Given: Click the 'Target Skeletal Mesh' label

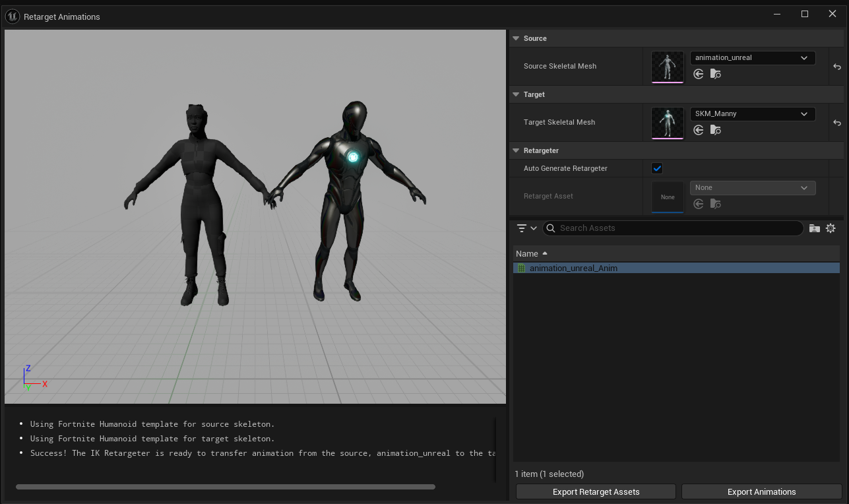Looking at the screenshot, I should pos(559,122).
